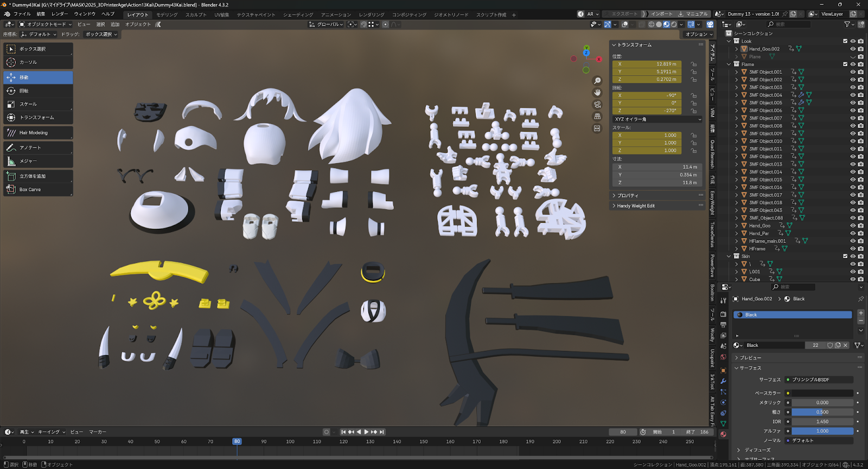This screenshot has width=868, height=469.
Task: Click the current frame field showing 80
Action: 623,432
